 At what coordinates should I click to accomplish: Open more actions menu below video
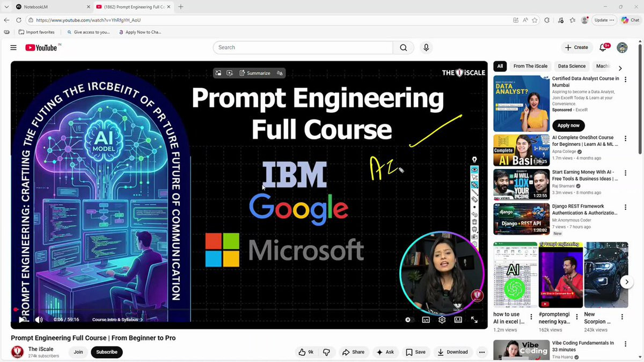(482, 352)
